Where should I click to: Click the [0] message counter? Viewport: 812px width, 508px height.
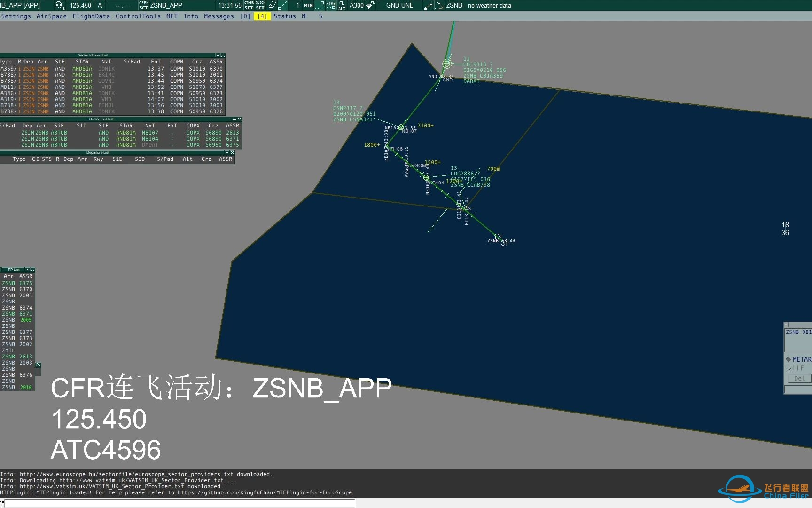pyautogui.click(x=245, y=16)
